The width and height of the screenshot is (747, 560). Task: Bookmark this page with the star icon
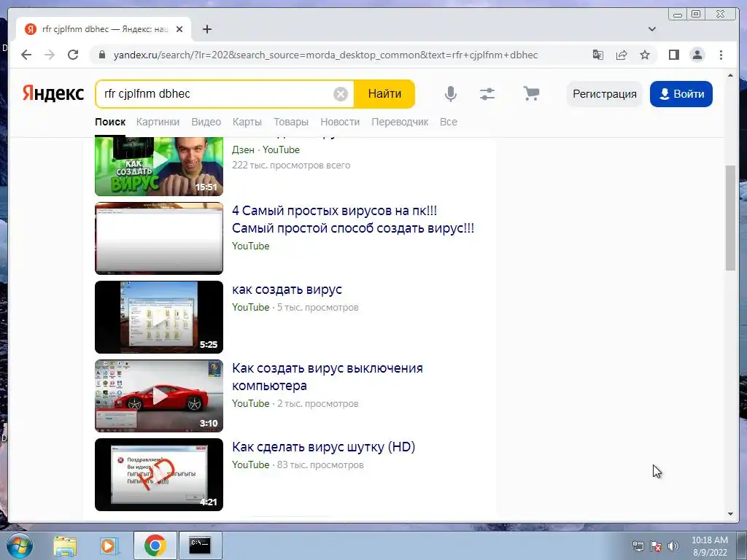pos(645,55)
